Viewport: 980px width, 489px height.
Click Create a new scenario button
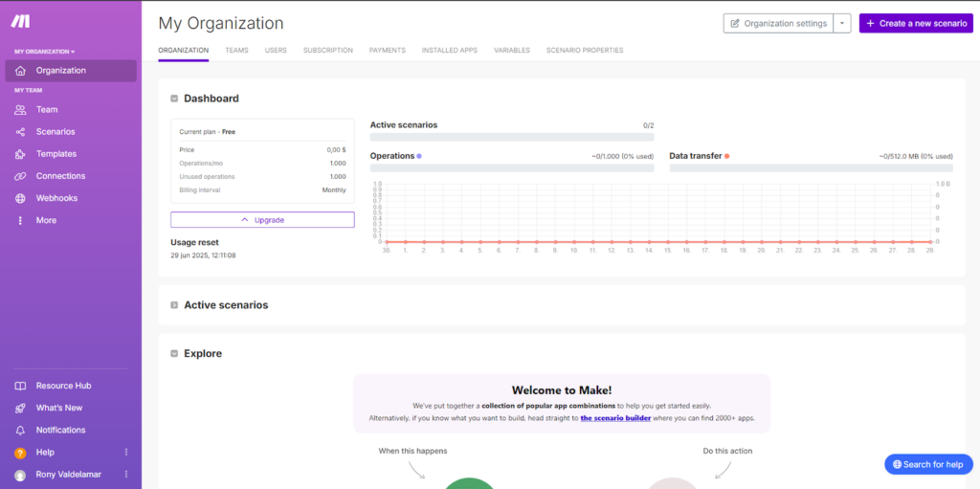pyautogui.click(x=916, y=23)
